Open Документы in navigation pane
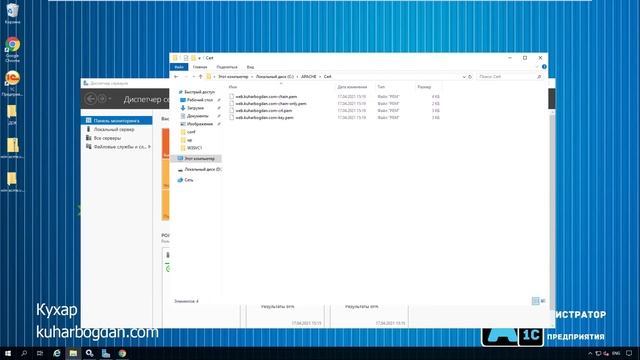Screen dimensions: 640x360 point(194,116)
